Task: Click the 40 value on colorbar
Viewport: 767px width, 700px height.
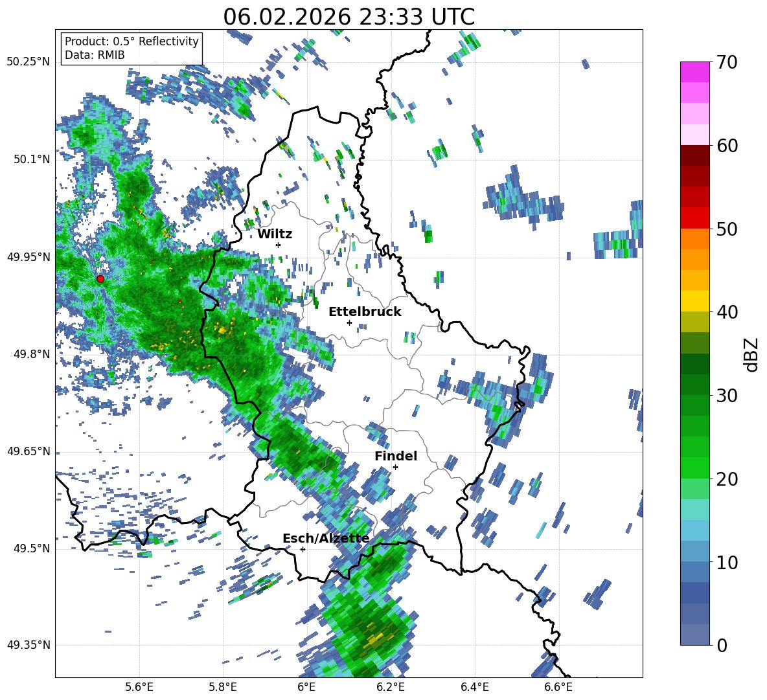Action: click(x=727, y=312)
